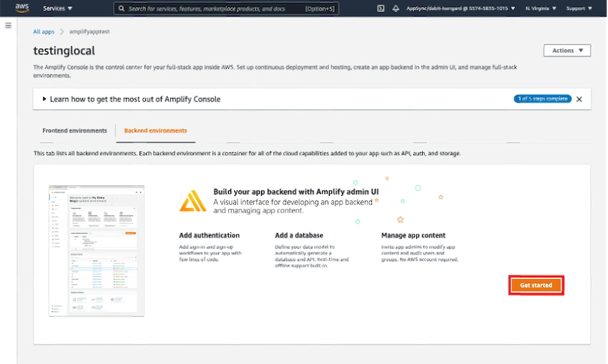Click Build your app backend heading

point(296,192)
